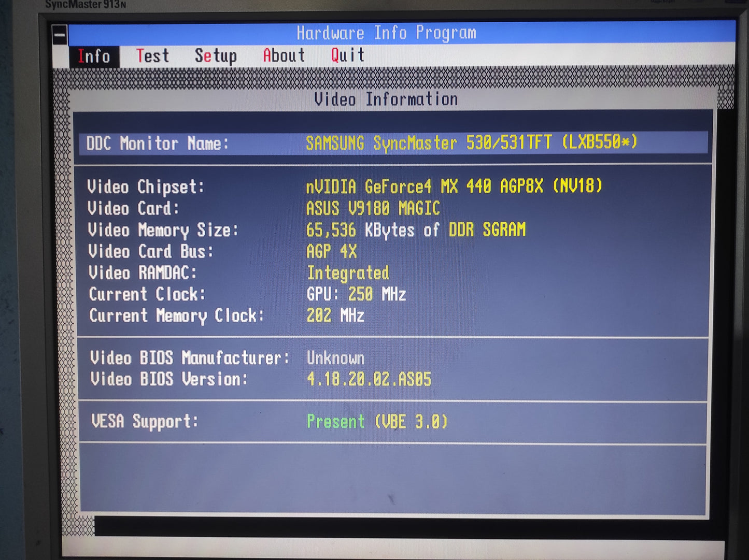This screenshot has width=749, height=560.
Task: Click the Hardware Info Program title bar
Action: click(x=386, y=33)
